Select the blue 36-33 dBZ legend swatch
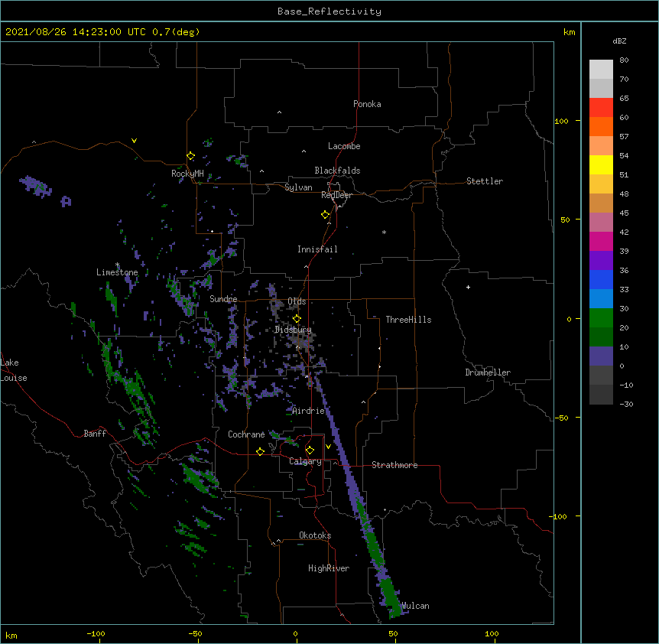This screenshot has width=659, height=644. click(601, 279)
